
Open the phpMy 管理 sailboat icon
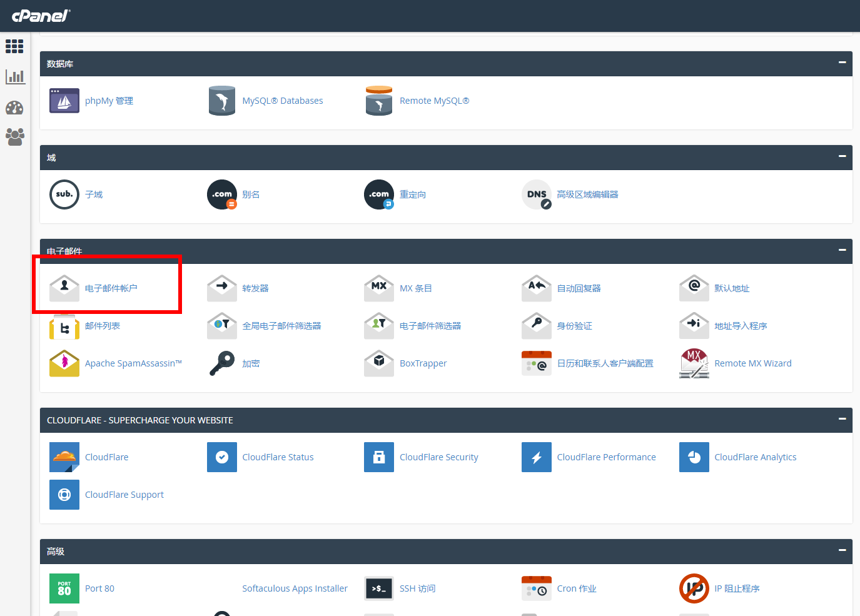pos(64,101)
